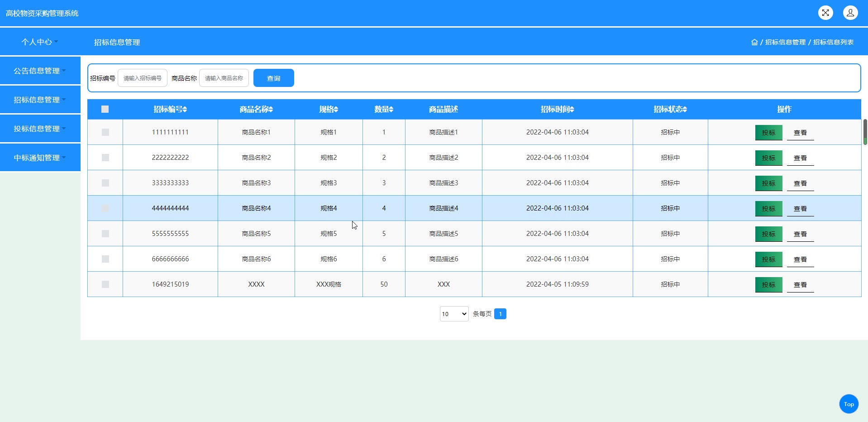Focus the 招标编号 search input field

(x=143, y=78)
